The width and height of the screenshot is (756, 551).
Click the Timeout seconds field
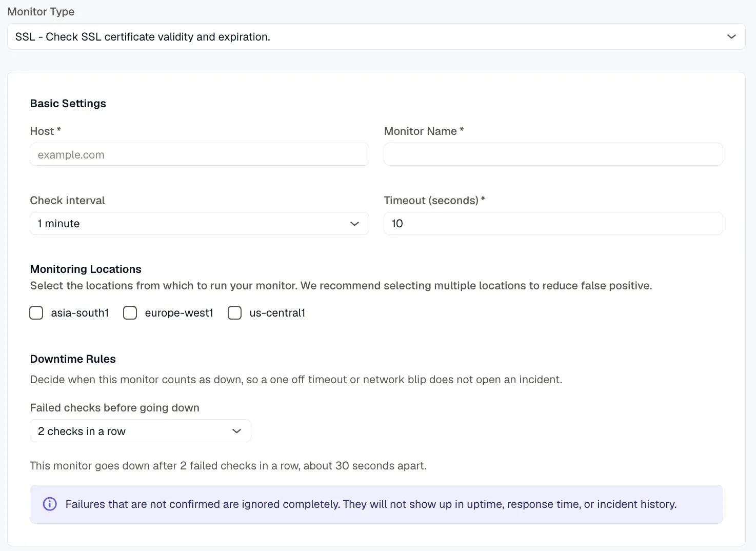coord(553,224)
